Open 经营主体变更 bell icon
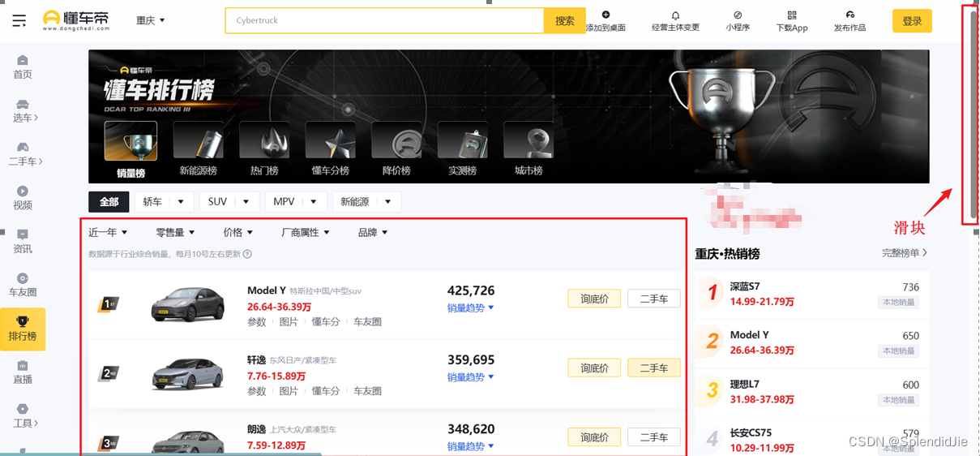Image resolution: width=980 pixels, height=456 pixels. tap(675, 21)
